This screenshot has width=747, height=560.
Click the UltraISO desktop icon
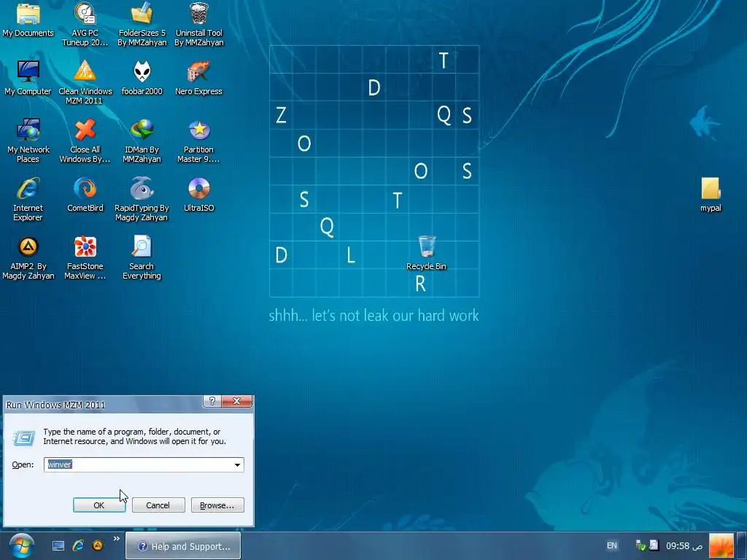click(x=198, y=195)
